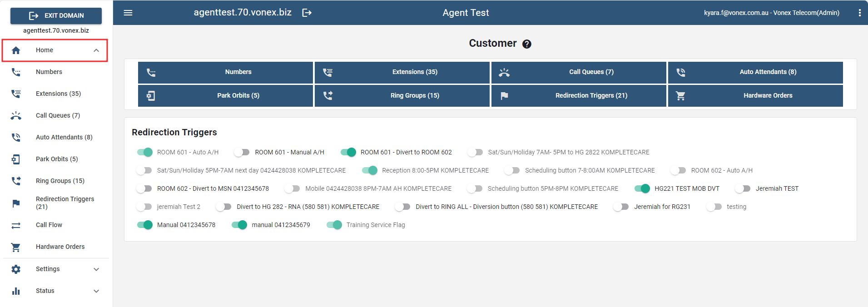868x307 pixels.
Task: Click the logout icon beside domain name
Action: click(x=307, y=13)
